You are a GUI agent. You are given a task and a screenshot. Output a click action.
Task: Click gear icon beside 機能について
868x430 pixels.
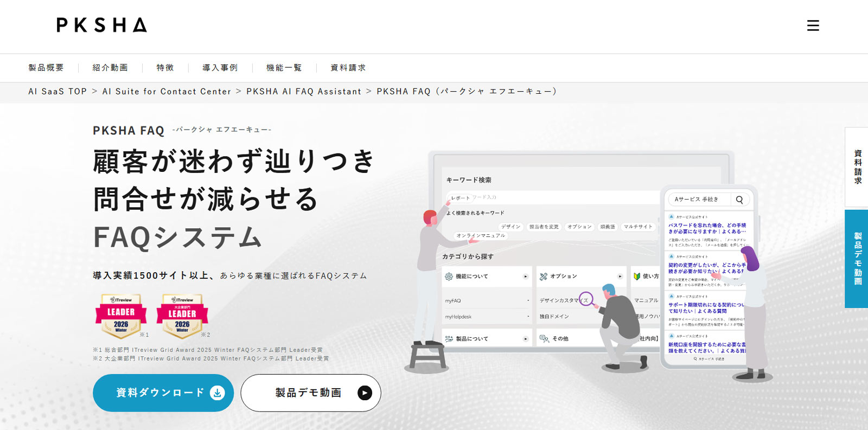449,277
